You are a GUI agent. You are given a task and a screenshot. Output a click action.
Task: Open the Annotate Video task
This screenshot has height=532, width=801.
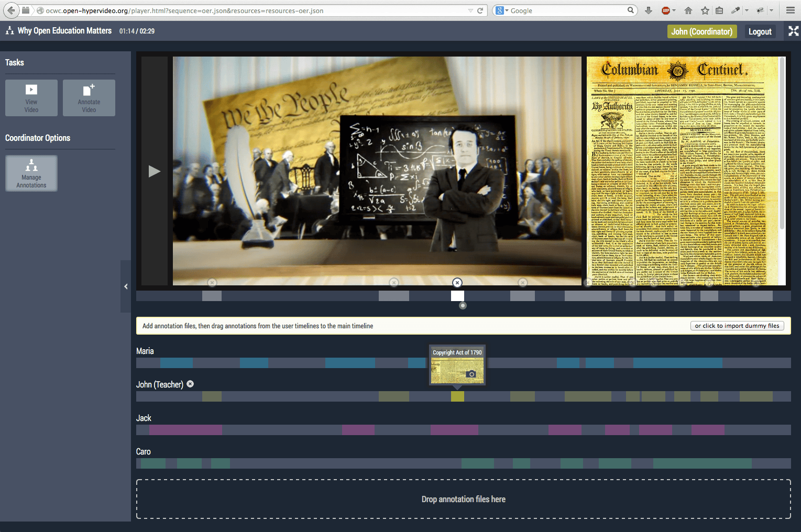pos(89,98)
